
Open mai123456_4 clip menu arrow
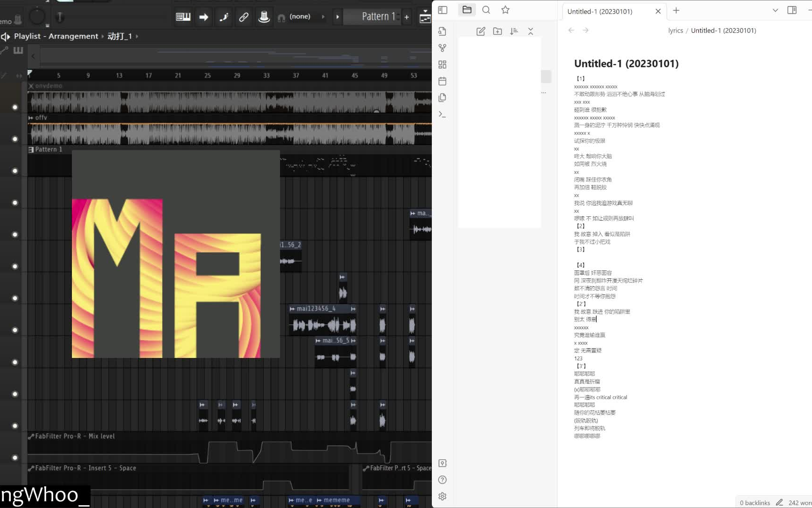292,309
